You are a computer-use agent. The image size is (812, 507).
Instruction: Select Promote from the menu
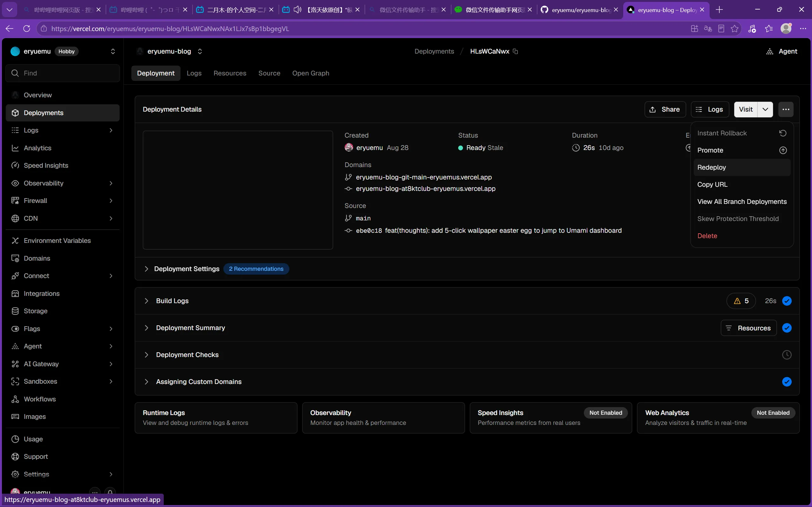[x=742, y=150]
